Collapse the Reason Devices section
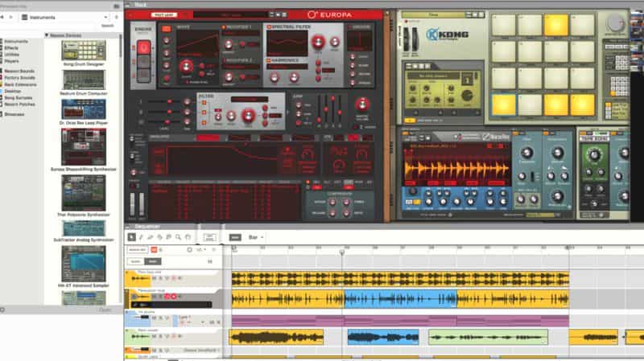Image resolution: width=644 pixels, height=361 pixels. click(x=47, y=35)
